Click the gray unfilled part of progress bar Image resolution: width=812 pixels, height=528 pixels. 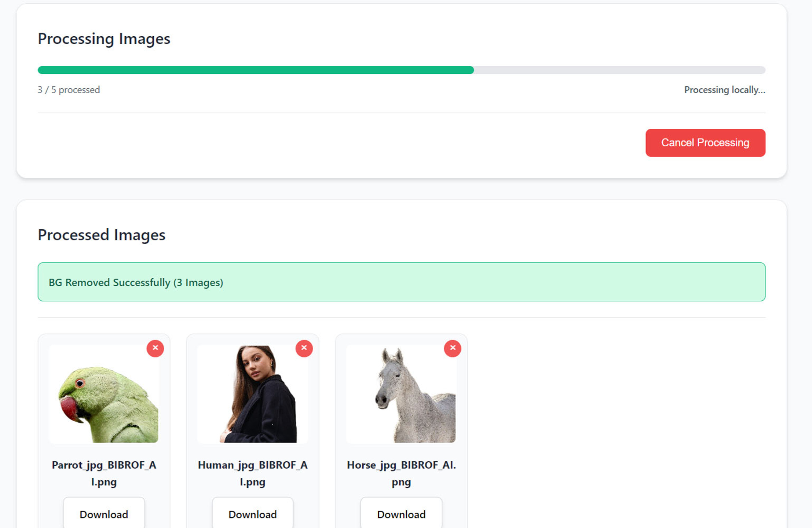pos(620,70)
